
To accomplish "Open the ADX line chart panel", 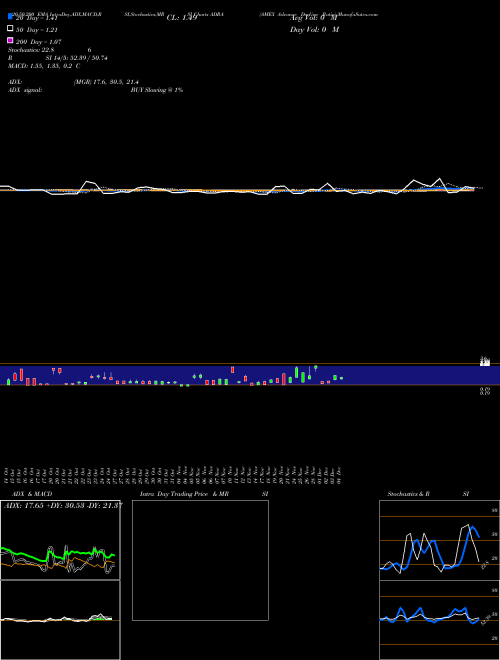I will (x=60, y=540).
